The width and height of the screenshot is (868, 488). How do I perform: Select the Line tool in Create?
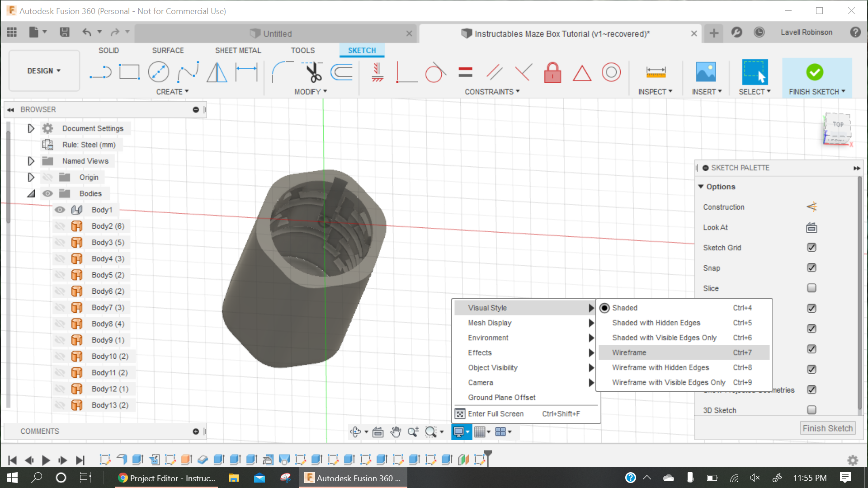[x=100, y=72]
